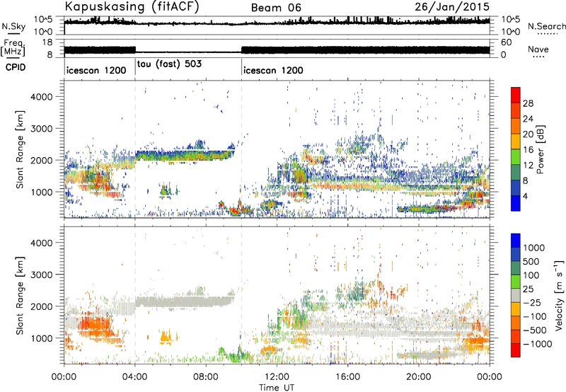Select the '60' tick on the Nave axis
The height and width of the screenshot is (392, 566).
click(x=506, y=42)
